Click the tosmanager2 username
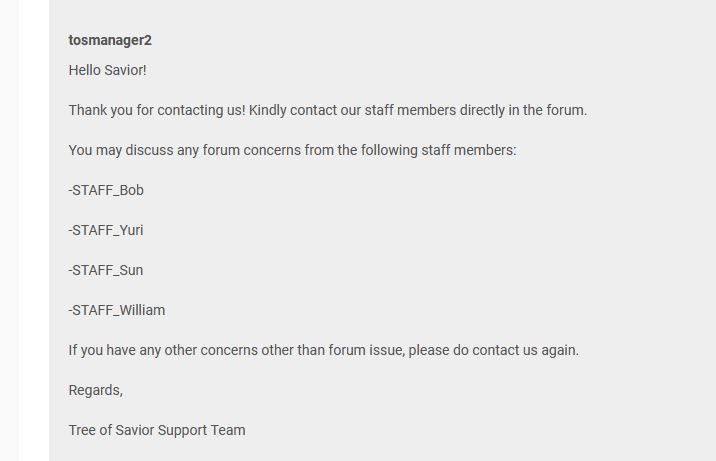 pyautogui.click(x=110, y=40)
